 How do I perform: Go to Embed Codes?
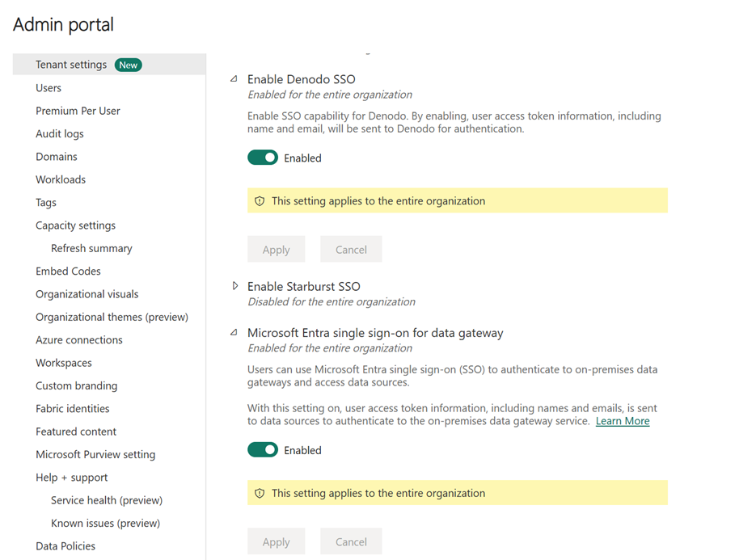click(68, 271)
